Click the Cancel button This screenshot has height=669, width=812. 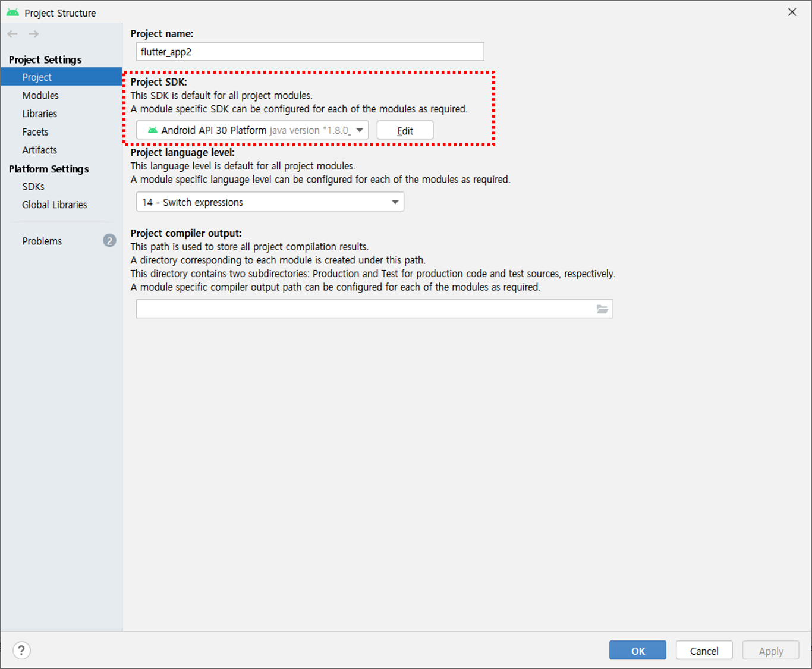704,651
